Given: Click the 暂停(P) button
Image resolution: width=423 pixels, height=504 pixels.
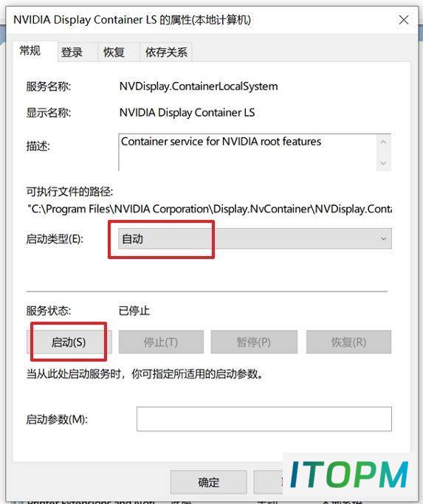Looking at the screenshot, I should click(254, 342).
